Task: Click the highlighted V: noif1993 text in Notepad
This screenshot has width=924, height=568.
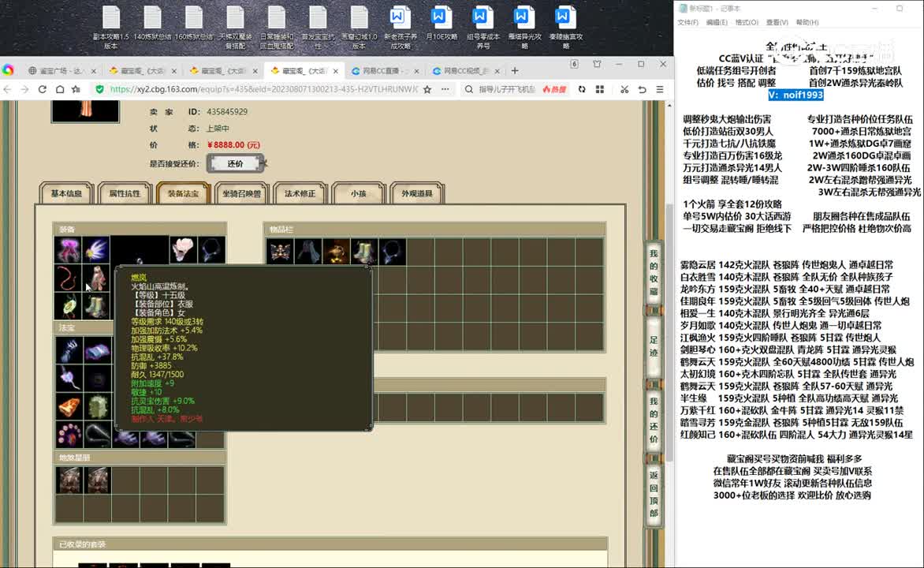Action: [795, 95]
